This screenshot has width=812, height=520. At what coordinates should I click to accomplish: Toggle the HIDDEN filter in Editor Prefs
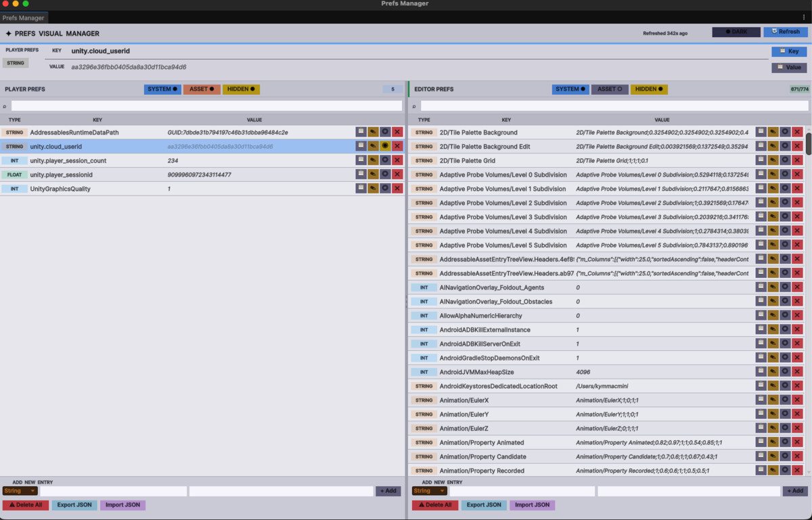pos(649,89)
